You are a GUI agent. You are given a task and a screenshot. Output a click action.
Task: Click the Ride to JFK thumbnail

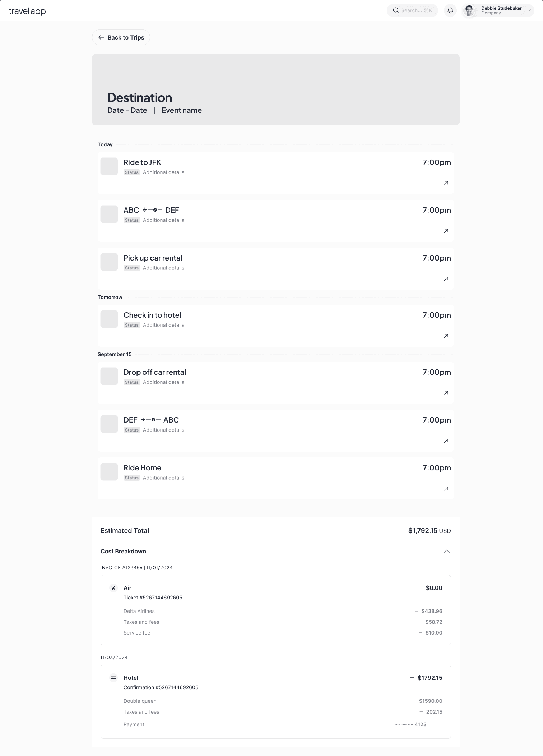pos(109,166)
